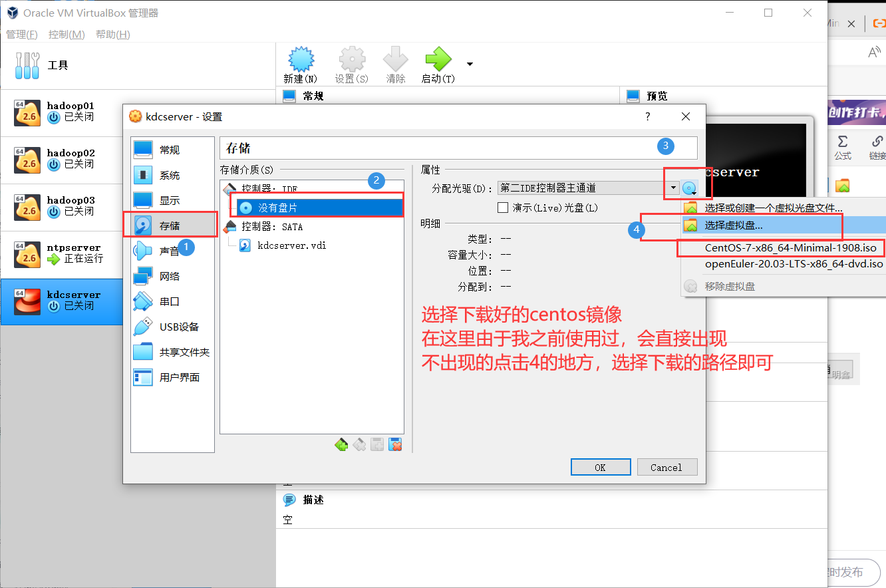Image resolution: width=886 pixels, height=588 pixels.
Task: Open the dropdown arrow beside Start (启动)
Action: [470, 64]
